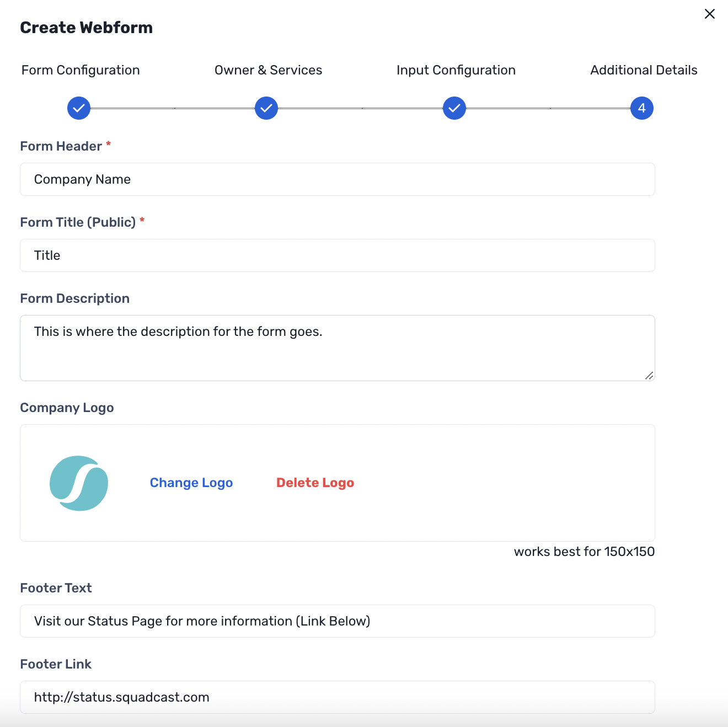Click the Owner & Services completed checkmark
728x727 pixels.
(266, 108)
